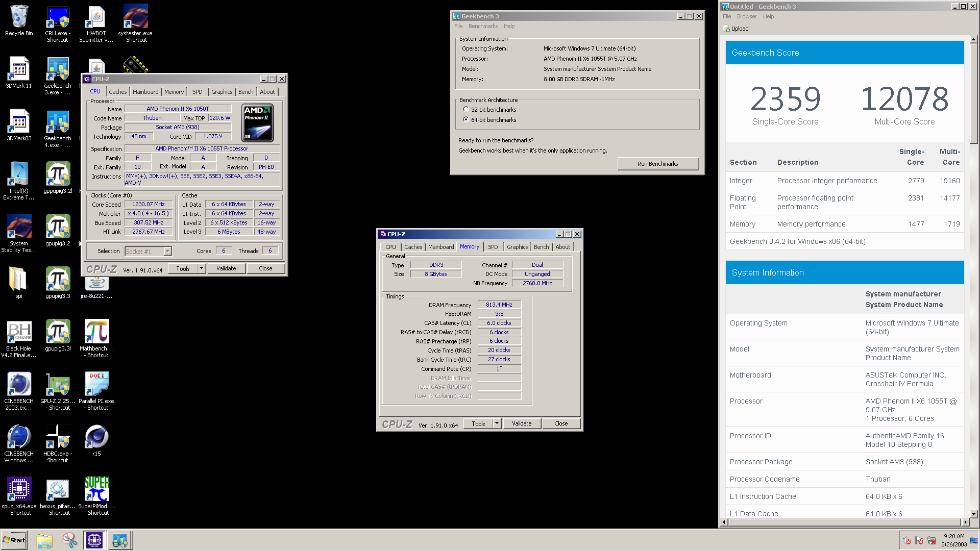This screenshot has height=551, width=980.
Task: Click the Close button in CPU-Z CPU window
Action: pyautogui.click(x=265, y=268)
